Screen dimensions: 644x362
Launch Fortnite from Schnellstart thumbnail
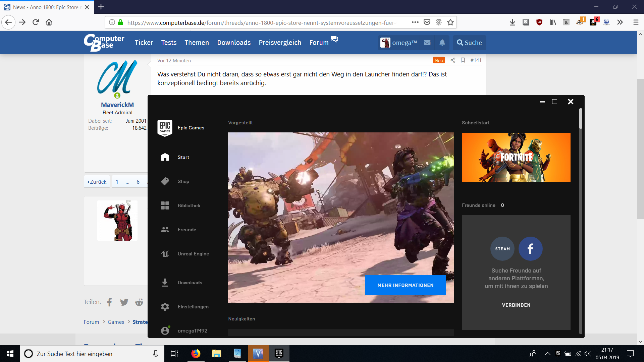coord(516,157)
